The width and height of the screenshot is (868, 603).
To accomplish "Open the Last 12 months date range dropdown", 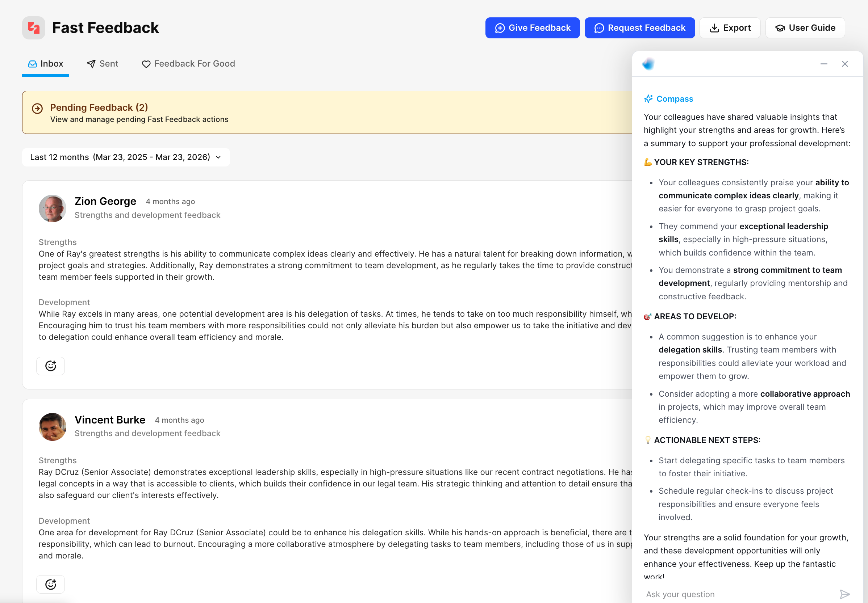I will tap(125, 157).
